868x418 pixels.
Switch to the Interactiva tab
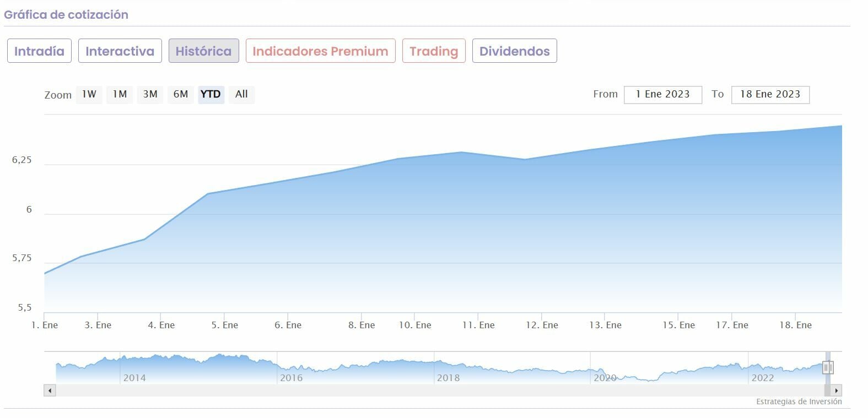point(120,51)
